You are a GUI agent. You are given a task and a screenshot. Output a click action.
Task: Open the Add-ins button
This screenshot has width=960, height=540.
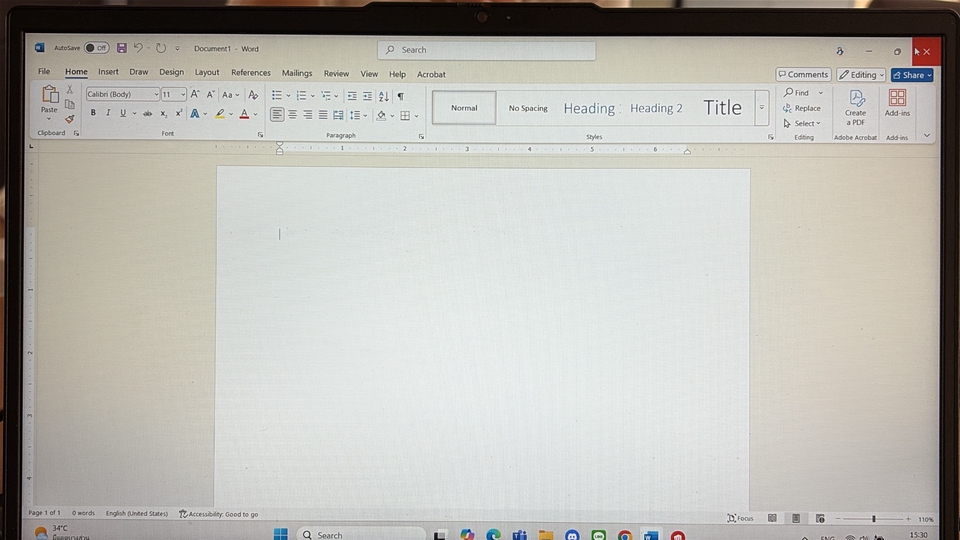(x=897, y=102)
